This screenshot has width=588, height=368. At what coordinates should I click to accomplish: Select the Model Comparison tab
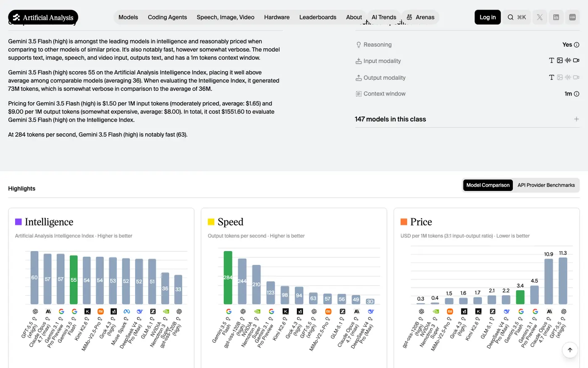point(488,185)
